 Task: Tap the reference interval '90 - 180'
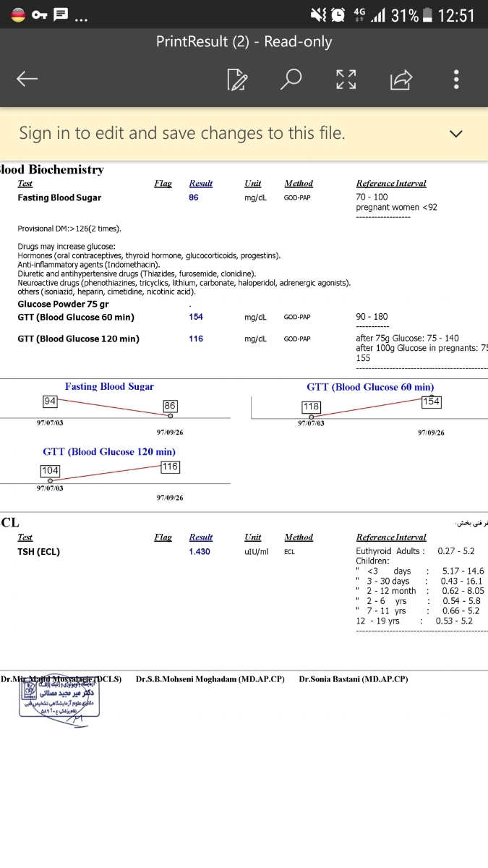tap(372, 317)
